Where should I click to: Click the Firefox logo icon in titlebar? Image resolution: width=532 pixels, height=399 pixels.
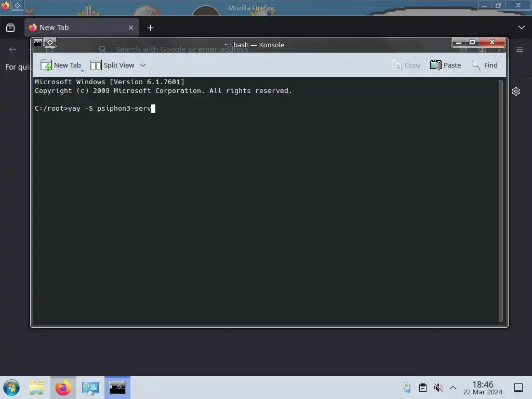5,5
